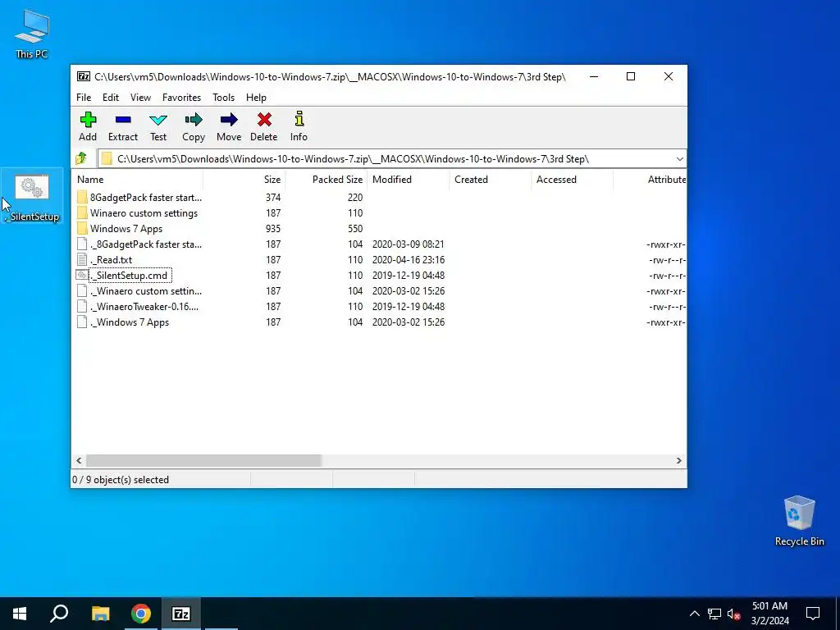Select the ._WinaeroTweaker file icon
Viewport: 840px width, 630px height.
point(82,307)
